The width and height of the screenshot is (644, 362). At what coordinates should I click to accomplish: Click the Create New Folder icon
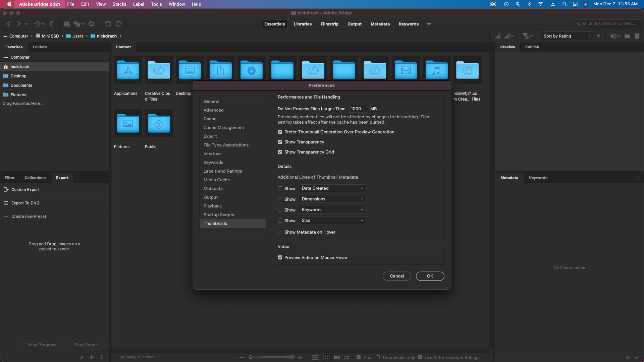(x=627, y=36)
